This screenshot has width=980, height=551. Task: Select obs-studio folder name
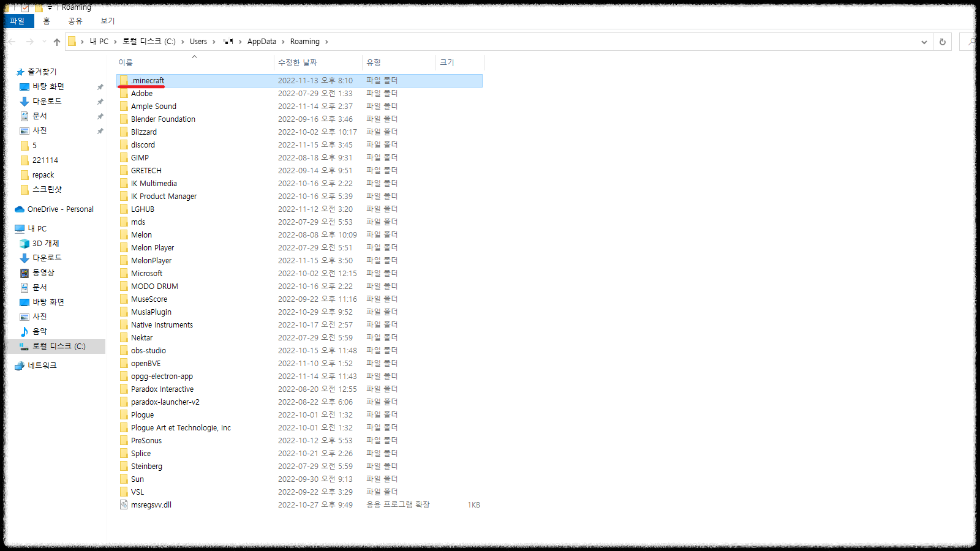(x=148, y=350)
